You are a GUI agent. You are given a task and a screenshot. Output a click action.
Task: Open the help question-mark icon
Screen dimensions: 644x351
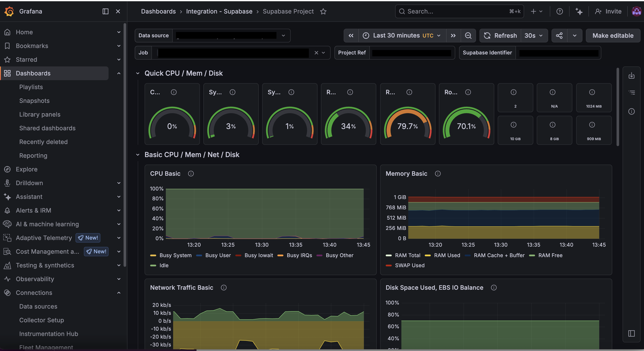point(559,12)
